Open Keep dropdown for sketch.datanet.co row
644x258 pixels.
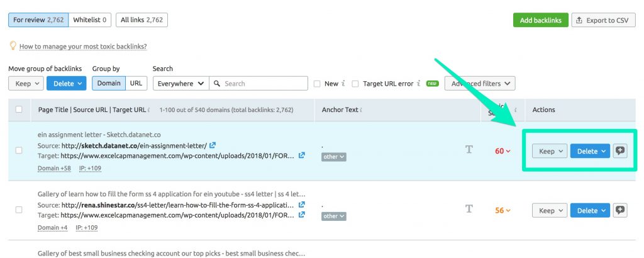[550, 151]
